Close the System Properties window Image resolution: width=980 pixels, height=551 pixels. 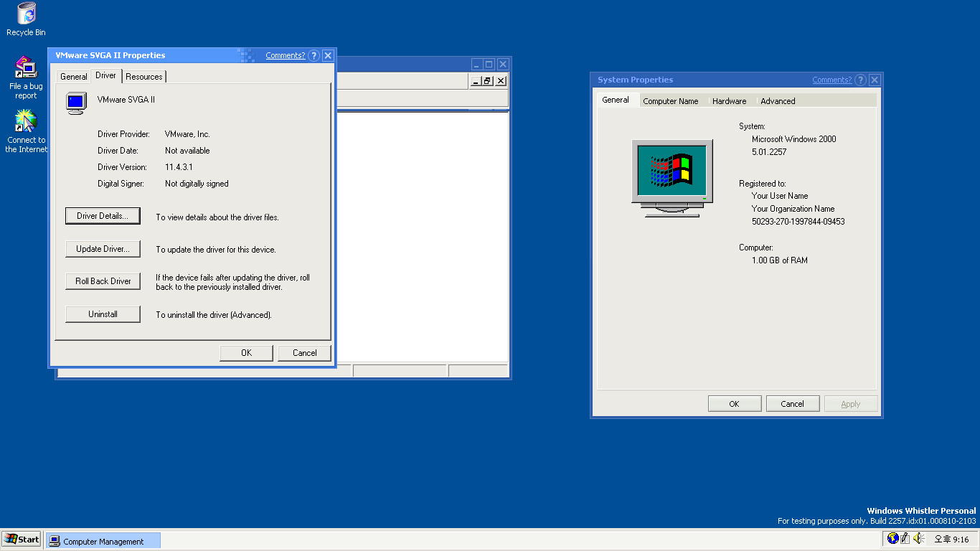875,80
